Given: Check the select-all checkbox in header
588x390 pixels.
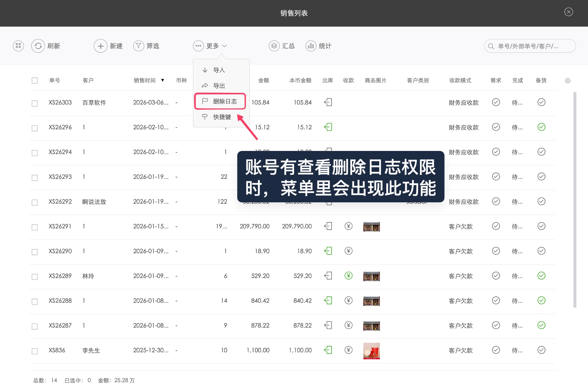Looking at the screenshot, I should click(x=35, y=80).
